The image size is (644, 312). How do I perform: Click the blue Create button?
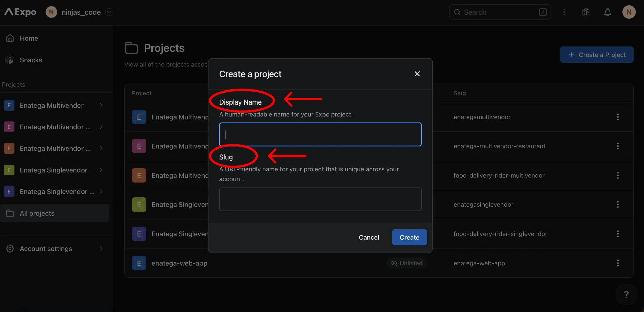pyautogui.click(x=409, y=237)
